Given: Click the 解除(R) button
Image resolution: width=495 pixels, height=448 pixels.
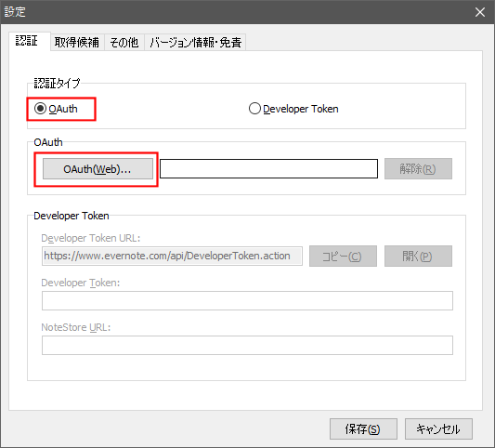Looking at the screenshot, I should (418, 169).
